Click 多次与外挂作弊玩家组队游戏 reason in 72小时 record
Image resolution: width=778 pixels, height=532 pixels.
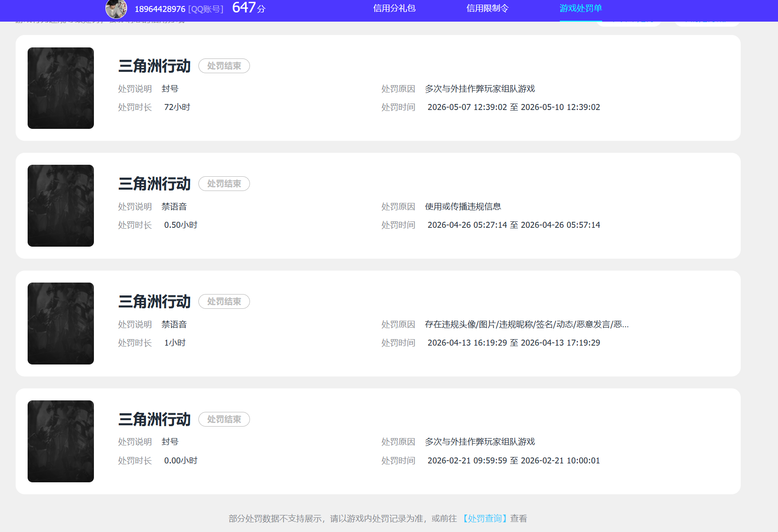coord(480,89)
